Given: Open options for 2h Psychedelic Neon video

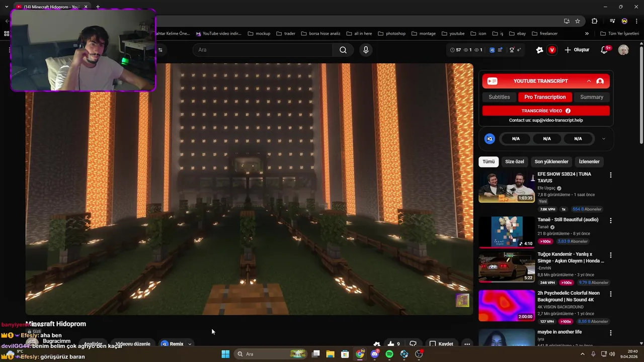Looking at the screenshot, I should click(611, 294).
